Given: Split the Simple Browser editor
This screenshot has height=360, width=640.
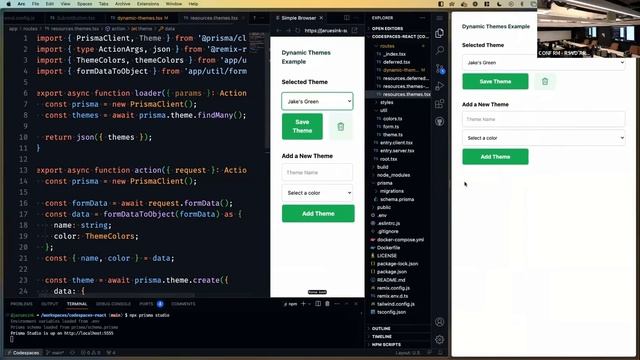Looking at the screenshot, I should pyautogui.click(x=347, y=18).
